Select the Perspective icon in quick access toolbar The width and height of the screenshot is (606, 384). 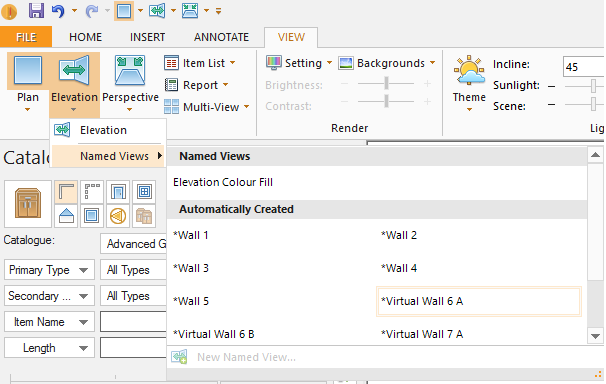pyautogui.click(x=190, y=11)
